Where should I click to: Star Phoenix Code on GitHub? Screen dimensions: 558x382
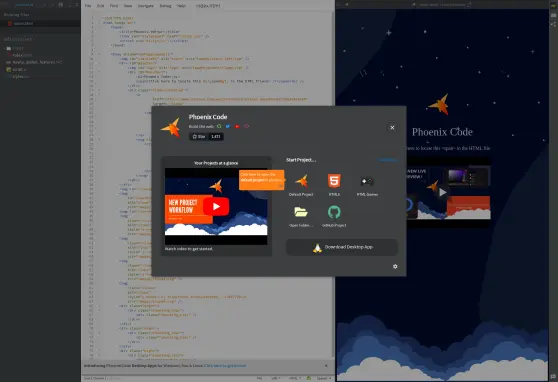[199, 136]
